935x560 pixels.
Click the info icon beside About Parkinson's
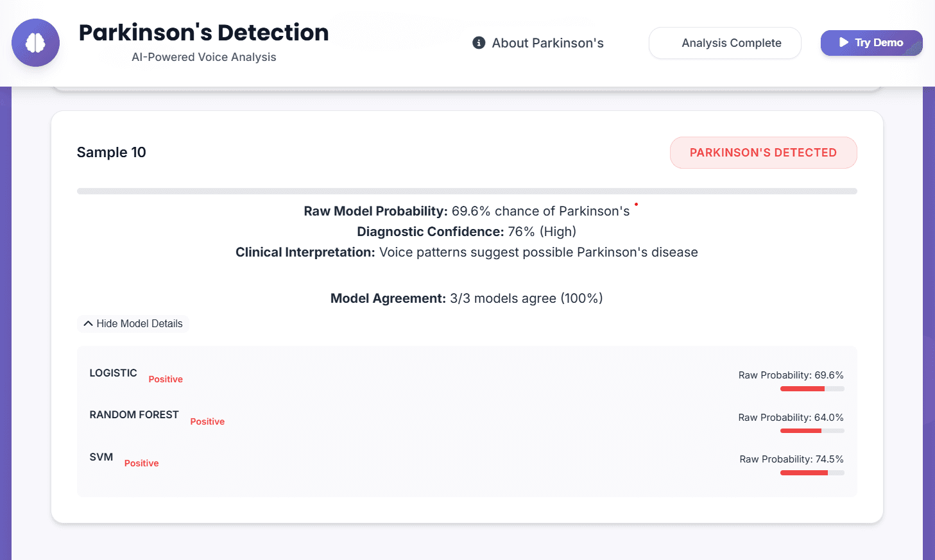click(479, 43)
